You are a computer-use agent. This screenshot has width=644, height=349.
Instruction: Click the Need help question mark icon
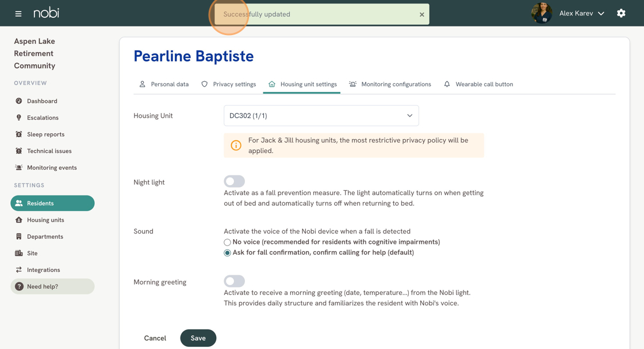19,286
